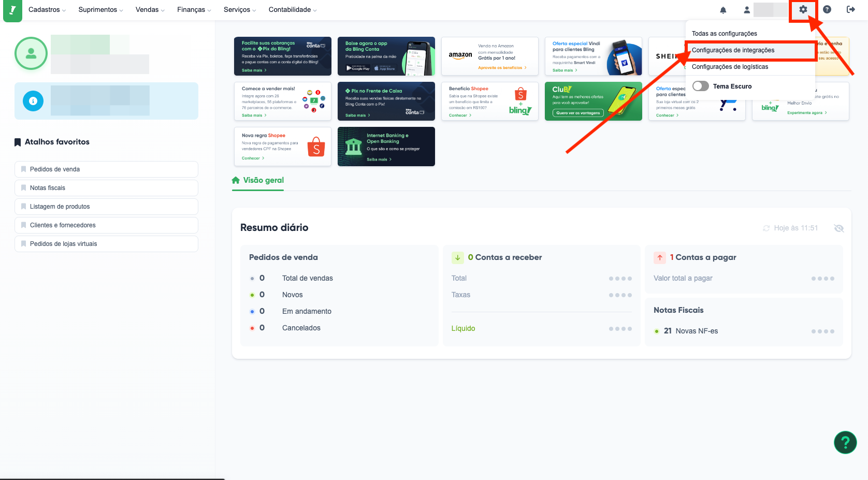Viewport: 868px width, 480px height.
Task: Click the blue info circle icon
Action: [33, 101]
